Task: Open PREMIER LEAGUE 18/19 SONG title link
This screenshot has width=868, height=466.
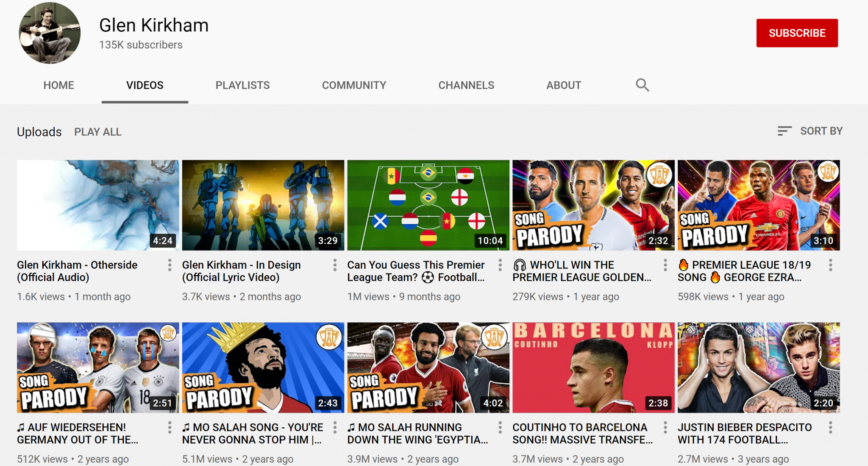Action: pos(744,271)
